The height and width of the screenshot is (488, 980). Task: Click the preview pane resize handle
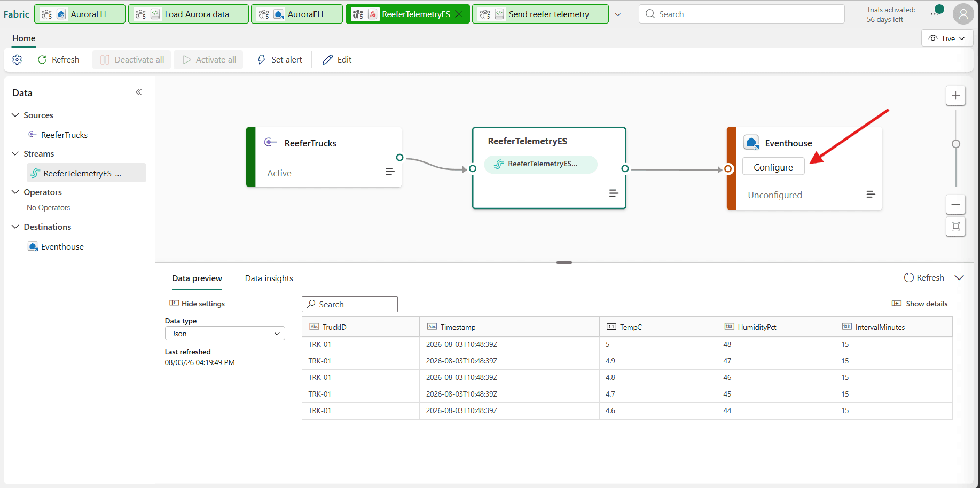(564, 262)
